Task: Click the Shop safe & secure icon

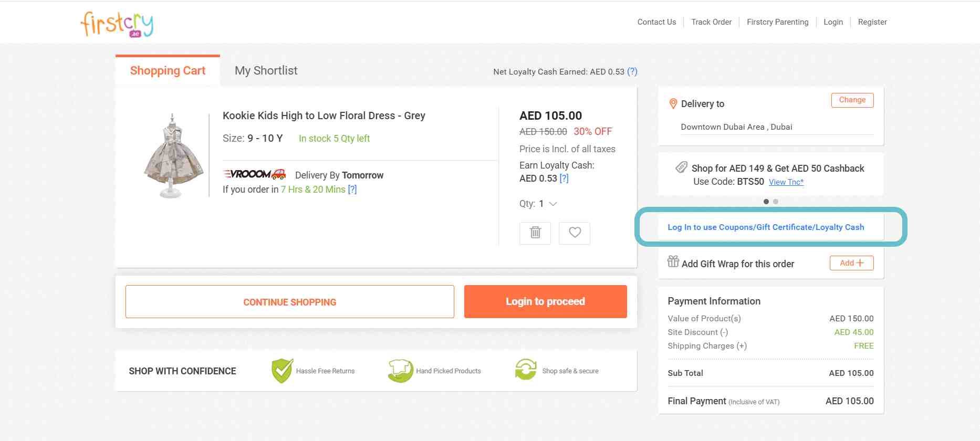Action: [525, 369]
